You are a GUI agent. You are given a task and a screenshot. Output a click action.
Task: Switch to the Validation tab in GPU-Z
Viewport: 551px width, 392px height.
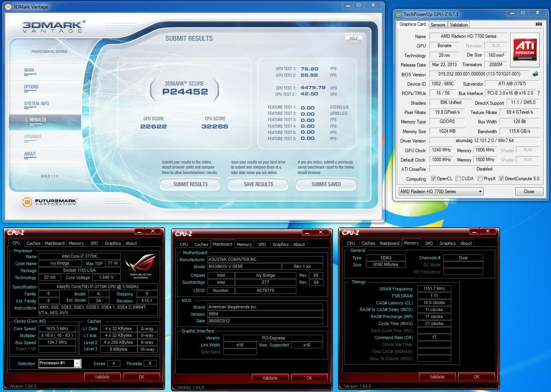(x=459, y=25)
